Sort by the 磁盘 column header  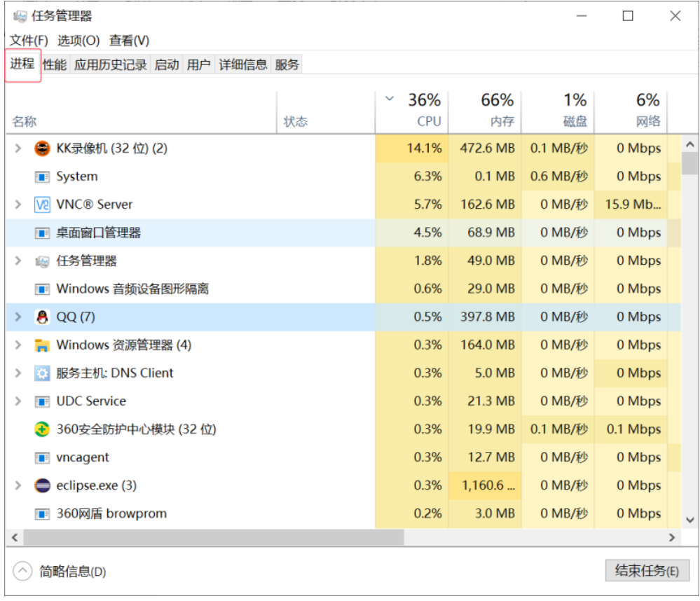(558, 111)
